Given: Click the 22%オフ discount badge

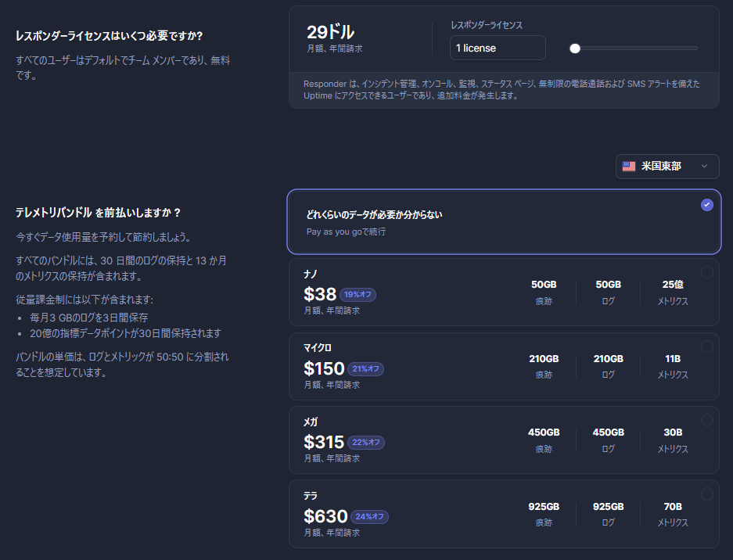Looking at the screenshot, I should [x=365, y=443].
